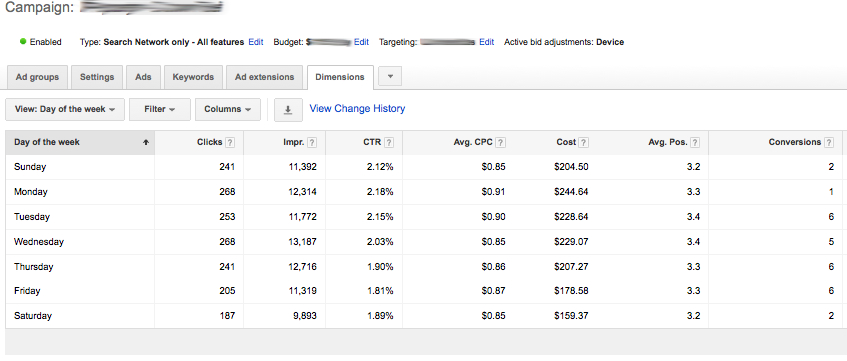Open the Keywords tab
The width and height of the screenshot is (847, 361).
point(193,77)
